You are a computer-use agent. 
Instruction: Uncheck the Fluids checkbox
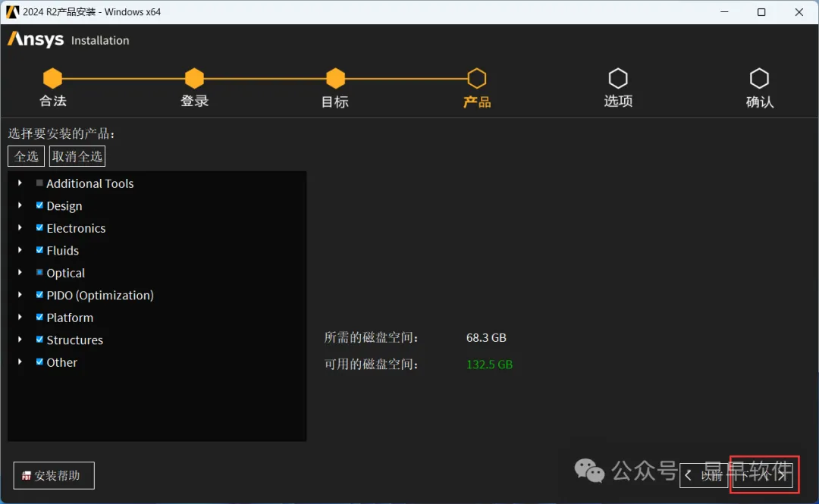pos(39,250)
